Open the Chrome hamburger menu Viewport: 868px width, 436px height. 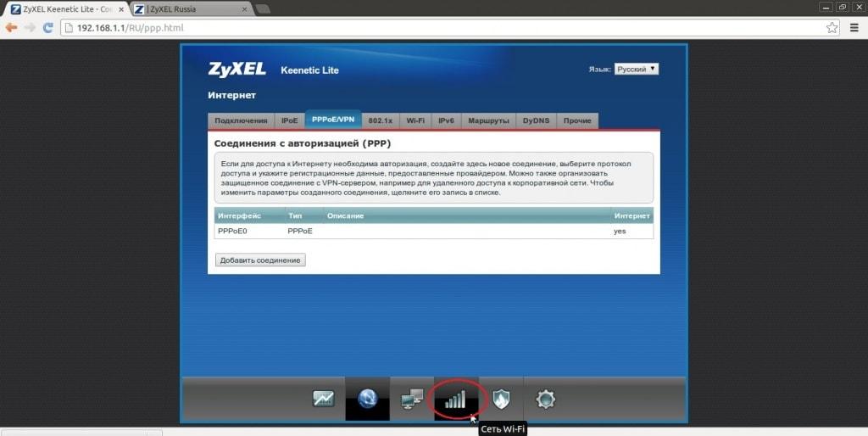point(854,28)
